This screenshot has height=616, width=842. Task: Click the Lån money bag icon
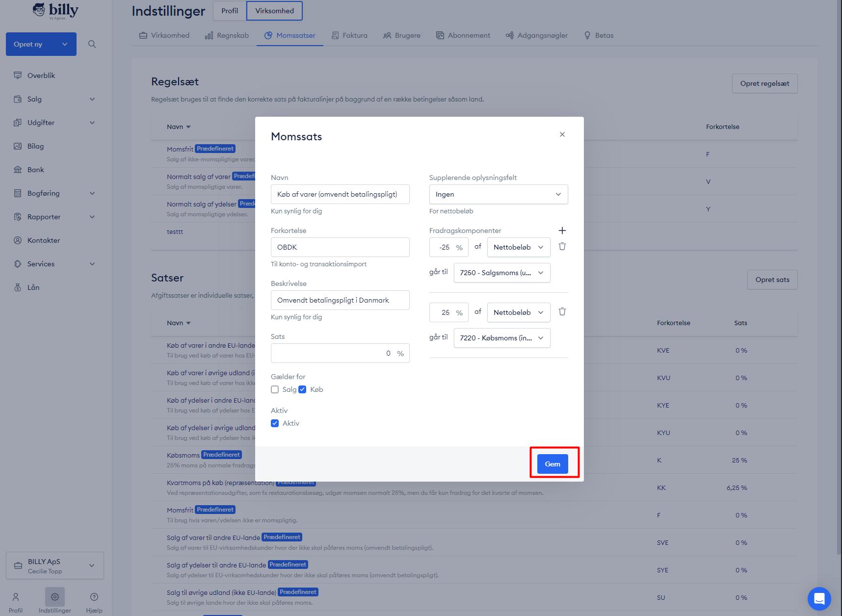18,287
